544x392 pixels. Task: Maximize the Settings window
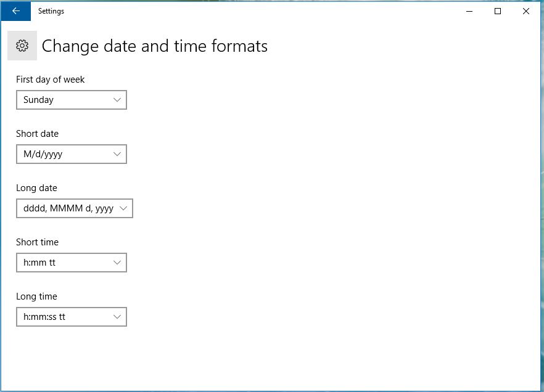click(498, 11)
